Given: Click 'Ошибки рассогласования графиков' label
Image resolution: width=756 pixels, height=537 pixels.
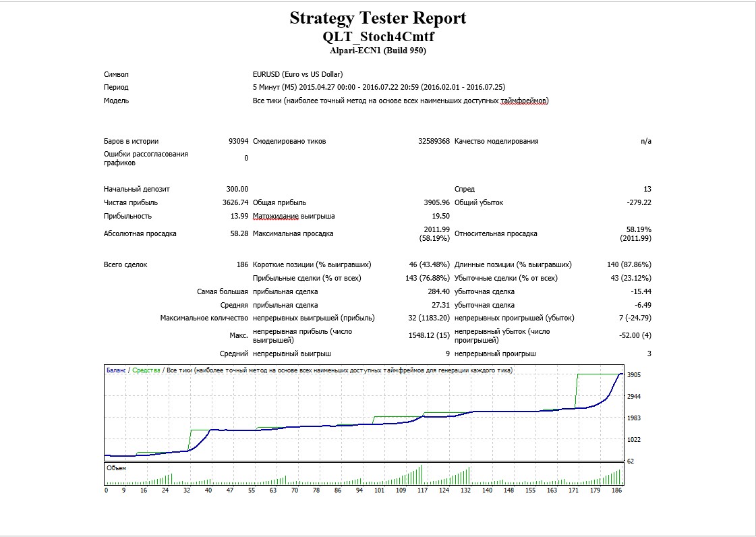Looking at the screenshot, I should 146,159.
